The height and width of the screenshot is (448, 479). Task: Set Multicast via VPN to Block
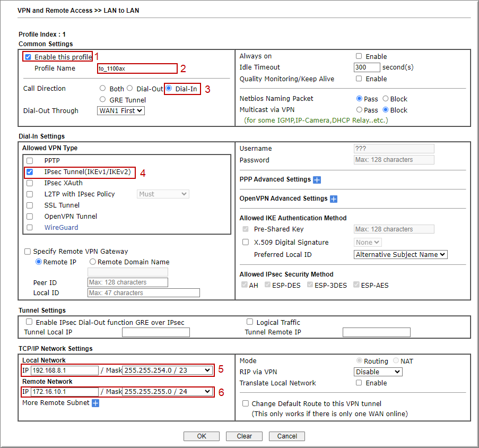coord(386,110)
